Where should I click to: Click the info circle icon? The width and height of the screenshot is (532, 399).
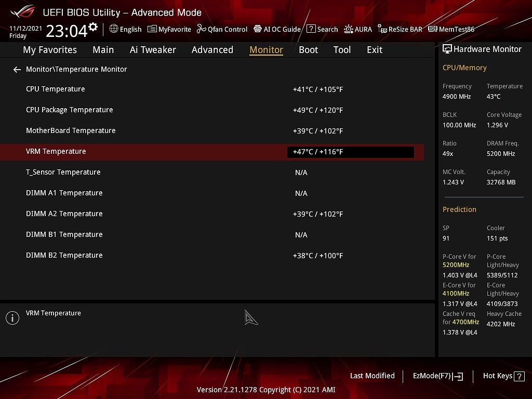12,318
